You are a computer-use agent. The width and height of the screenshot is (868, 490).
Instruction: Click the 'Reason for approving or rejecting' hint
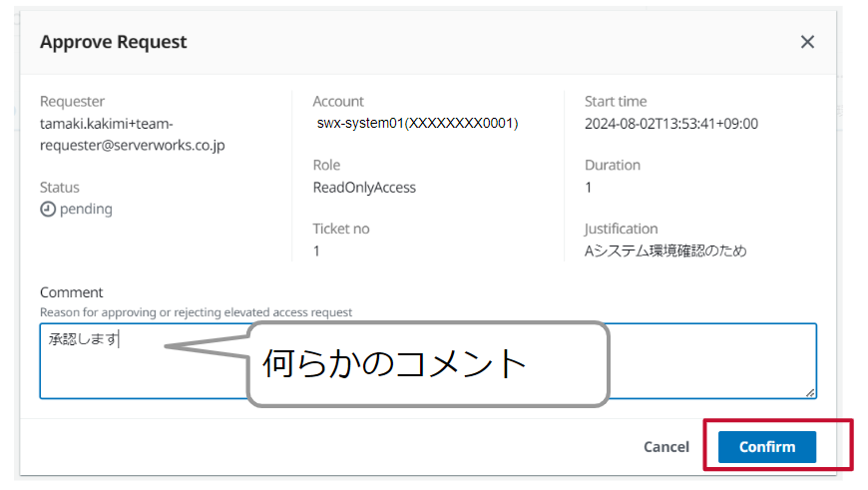(x=196, y=312)
